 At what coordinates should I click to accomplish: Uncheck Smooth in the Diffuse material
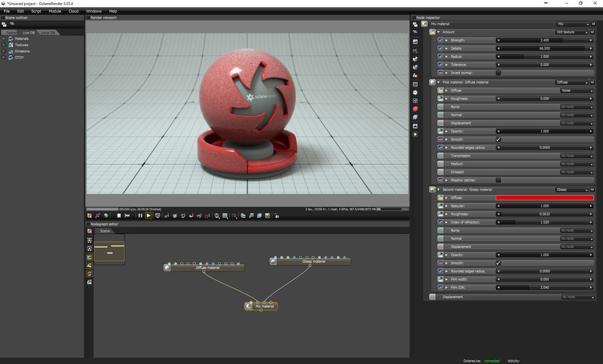click(x=498, y=139)
